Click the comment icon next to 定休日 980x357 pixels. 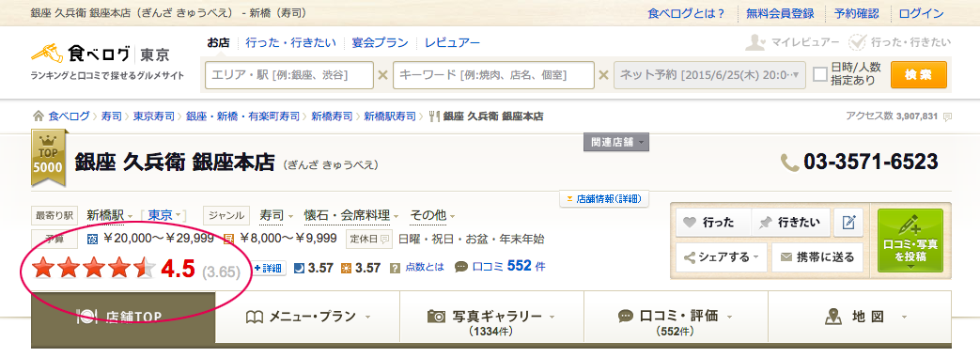click(385, 239)
